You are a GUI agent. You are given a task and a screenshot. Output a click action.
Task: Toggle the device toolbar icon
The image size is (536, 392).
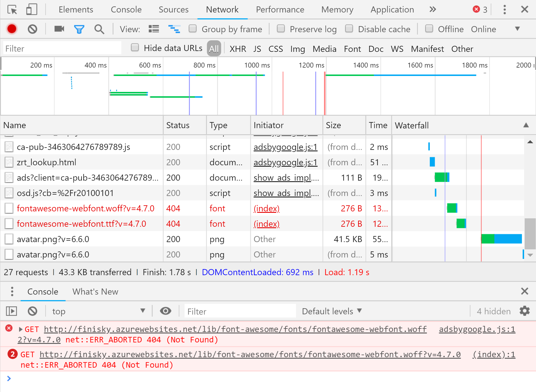(32, 10)
